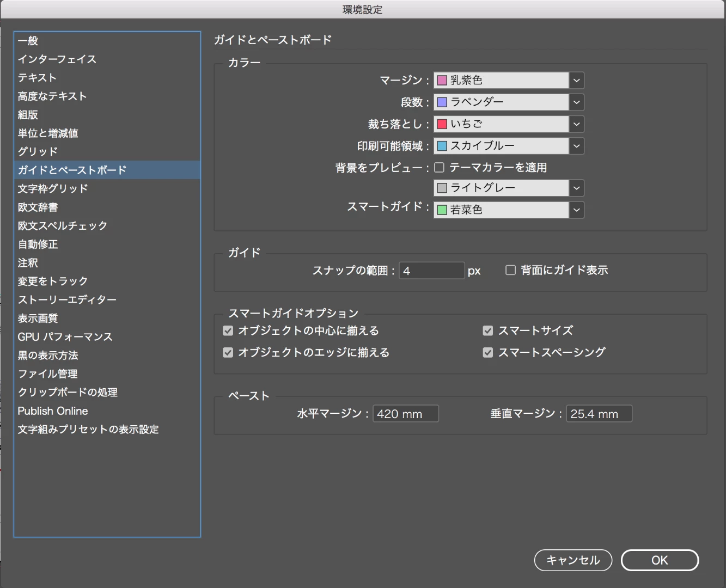Select ガイドとペーストボード category

(x=107, y=170)
